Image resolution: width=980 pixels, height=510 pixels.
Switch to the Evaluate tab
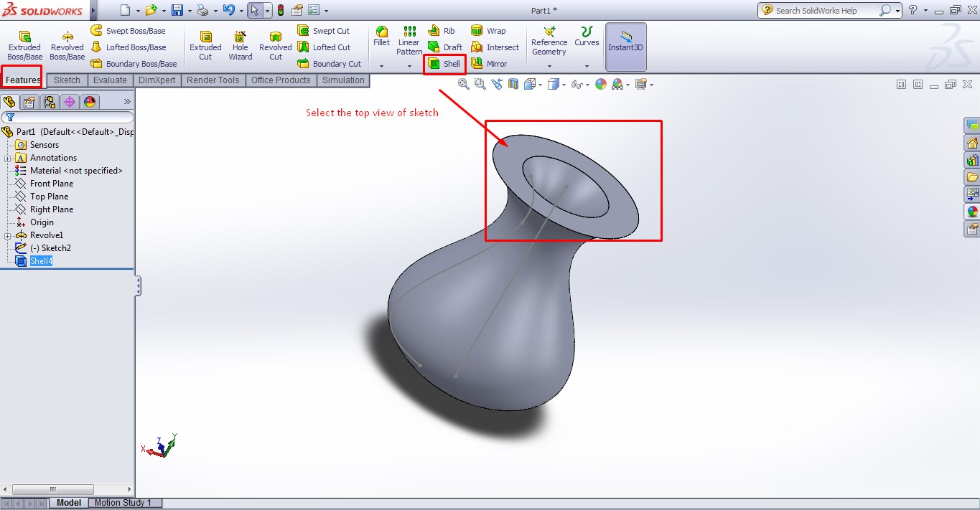click(x=110, y=80)
